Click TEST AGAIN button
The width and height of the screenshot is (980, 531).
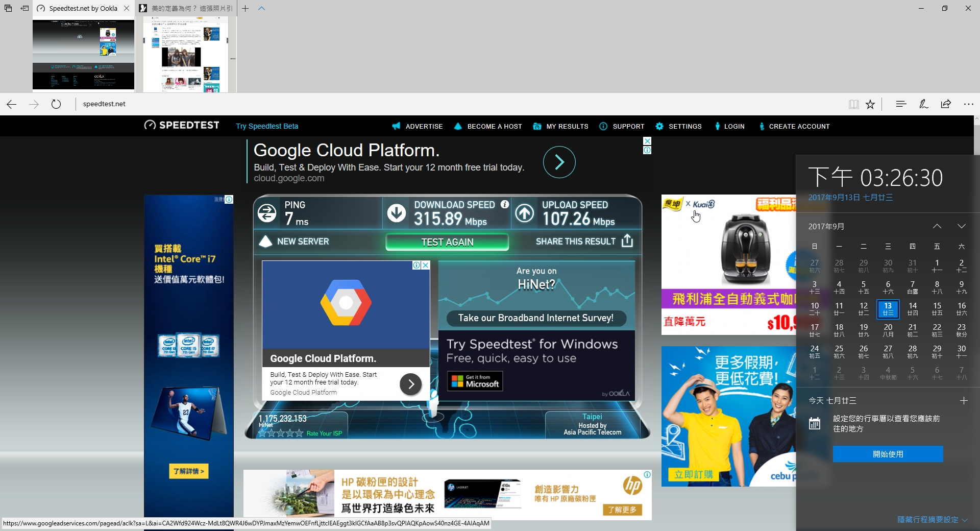[x=447, y=242]
